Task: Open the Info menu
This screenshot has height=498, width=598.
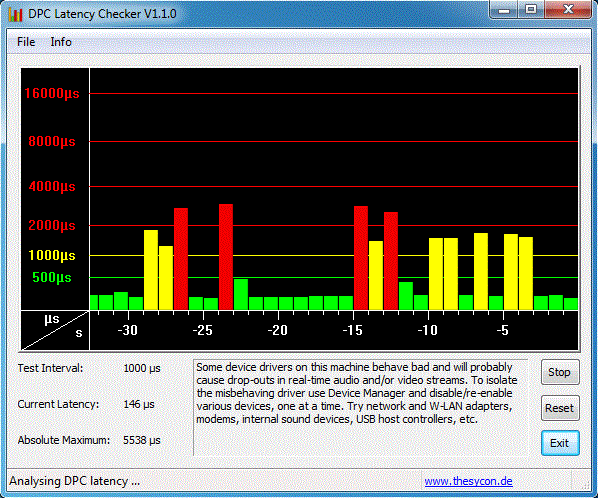Action: point(61,42)
